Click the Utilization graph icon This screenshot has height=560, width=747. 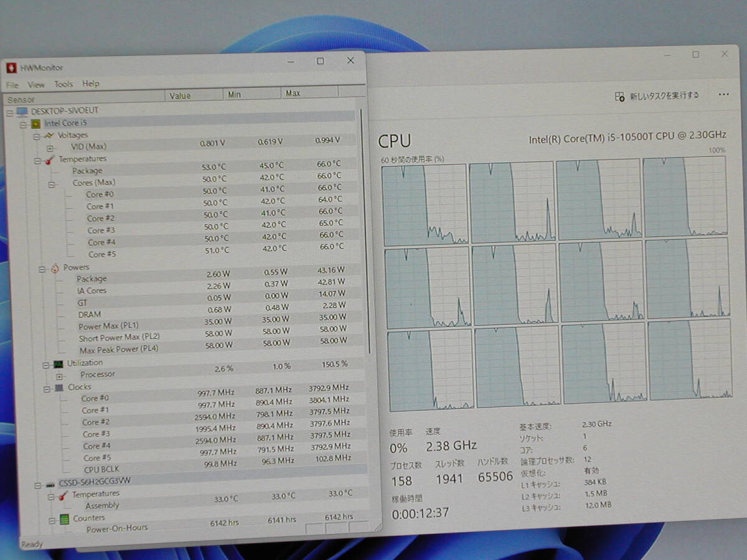(59, 364)
